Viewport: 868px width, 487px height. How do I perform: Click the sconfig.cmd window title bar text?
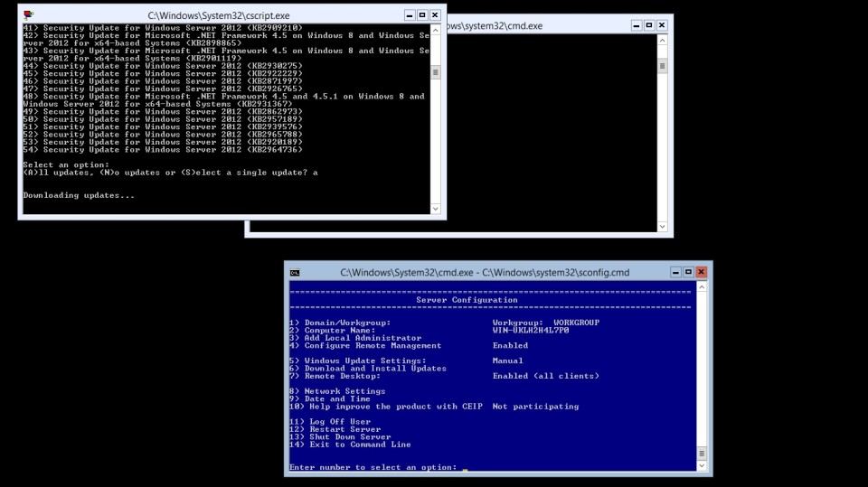click(485, 272)
